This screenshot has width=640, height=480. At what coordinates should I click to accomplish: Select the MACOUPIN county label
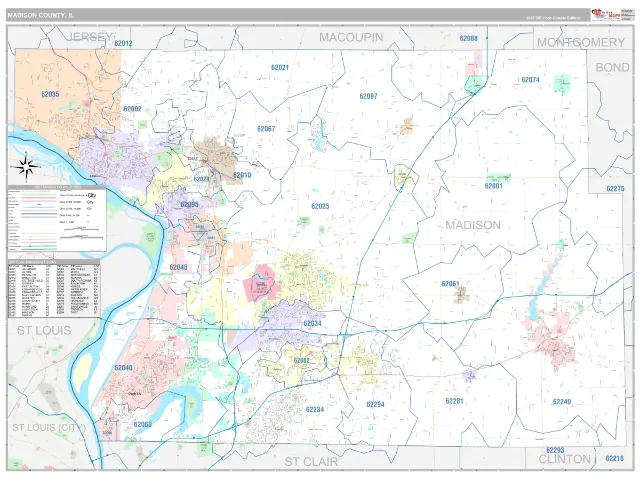[x=351, y=37]
